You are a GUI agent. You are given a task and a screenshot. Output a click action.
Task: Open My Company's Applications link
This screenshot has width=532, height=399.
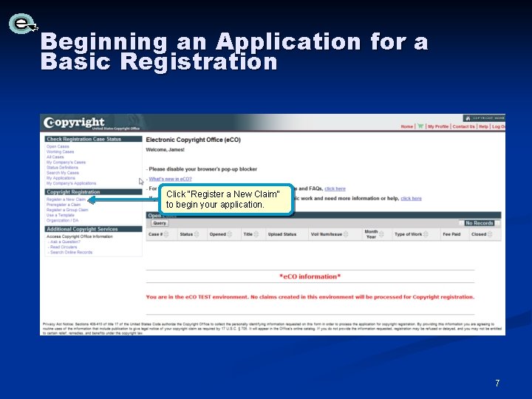click(71, 183)
